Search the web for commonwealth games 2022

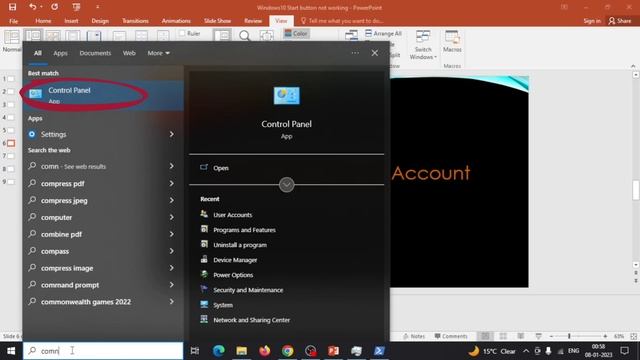pos(86,302)
